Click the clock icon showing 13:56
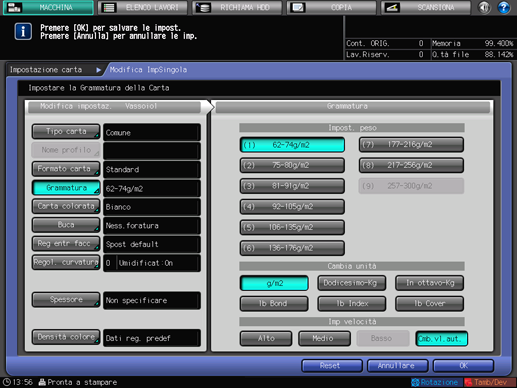 point(6,382)
